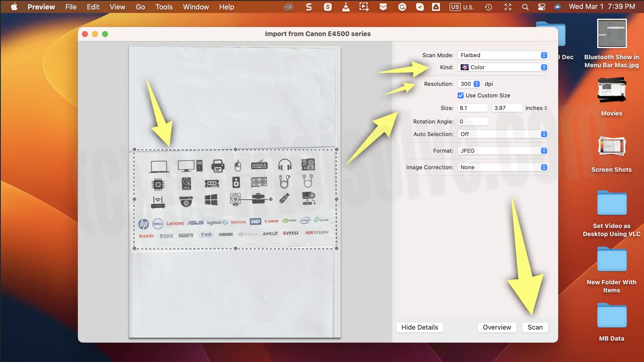Click the checkmark circle menu bar icon
644x362 pixels.
[420, 7]
